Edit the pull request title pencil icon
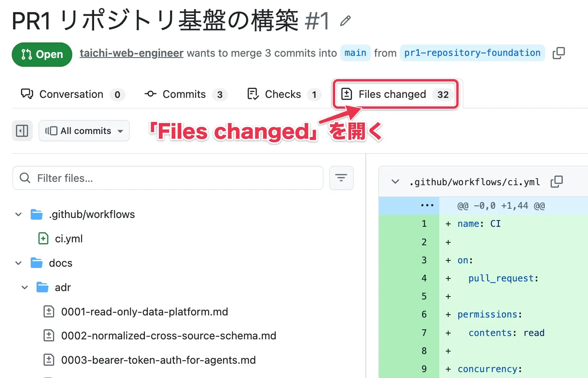The height and width of the screenshot is (378, 588). tap(346, 21)
